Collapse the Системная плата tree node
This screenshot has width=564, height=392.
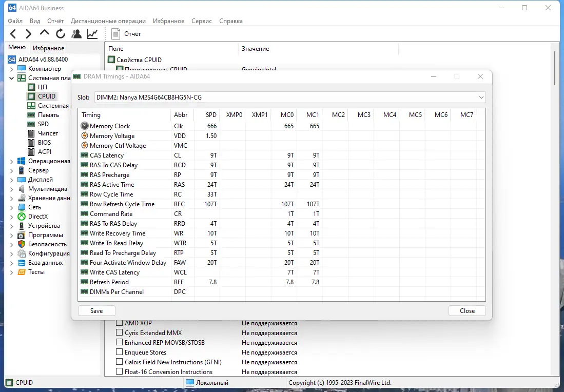tap(11, 78)
